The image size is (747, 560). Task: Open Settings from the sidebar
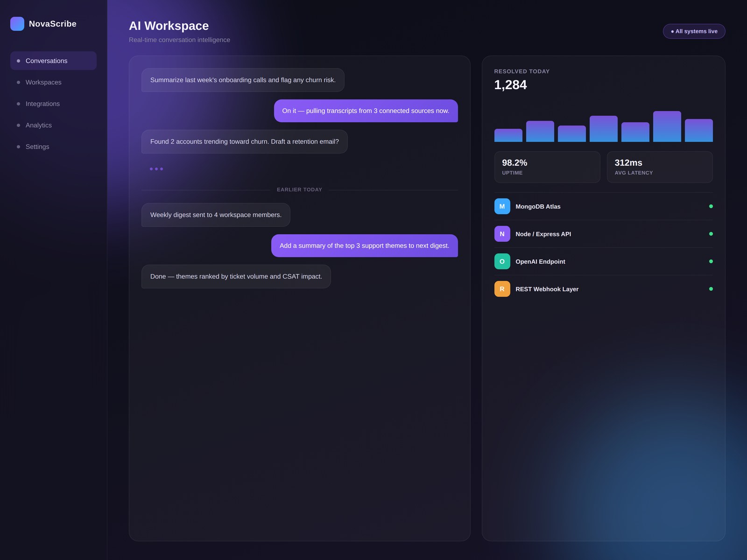click(53, 147)
